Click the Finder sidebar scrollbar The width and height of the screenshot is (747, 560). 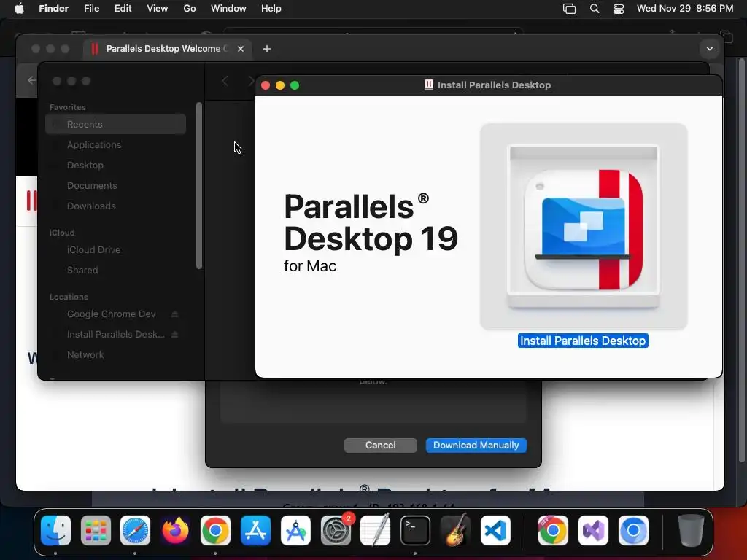(x=199, y=186)
